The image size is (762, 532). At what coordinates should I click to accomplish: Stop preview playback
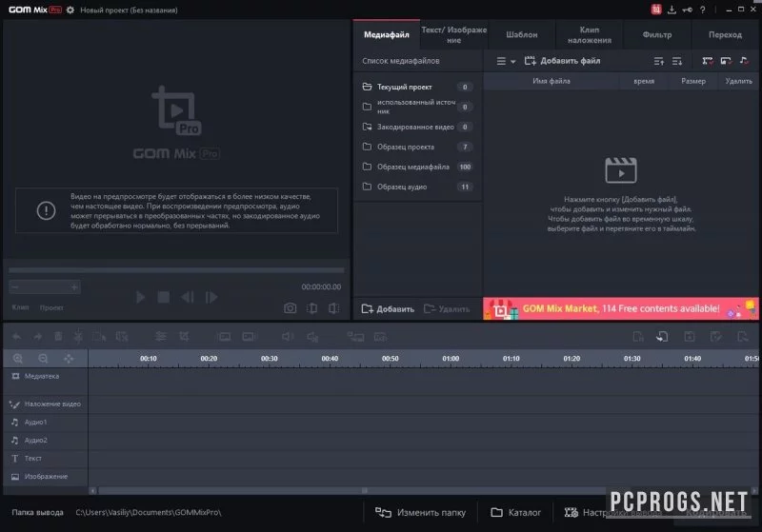[x=164, y=297]
